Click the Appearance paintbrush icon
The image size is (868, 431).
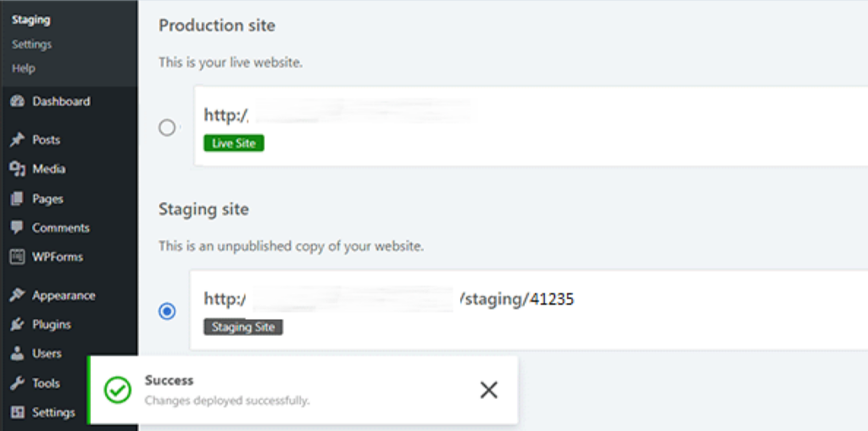point(17,296)
